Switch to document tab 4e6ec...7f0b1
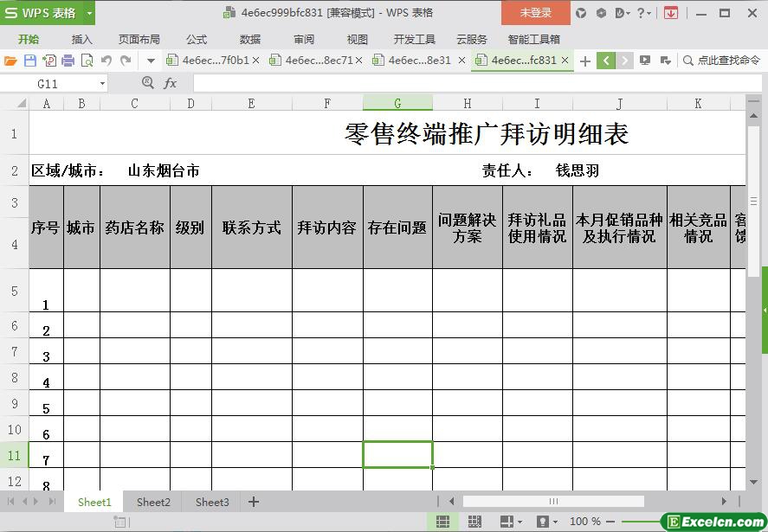Screen dimensions: 768x532 pos(216,61)
